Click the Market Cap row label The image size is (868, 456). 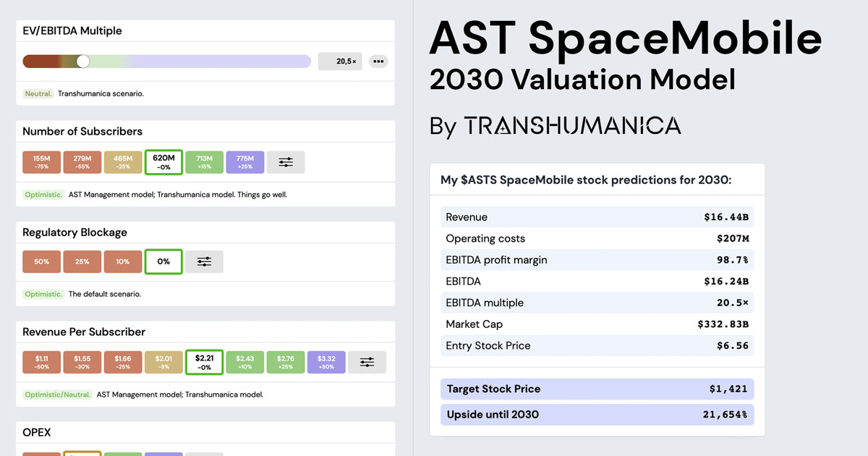click(474, 324)
